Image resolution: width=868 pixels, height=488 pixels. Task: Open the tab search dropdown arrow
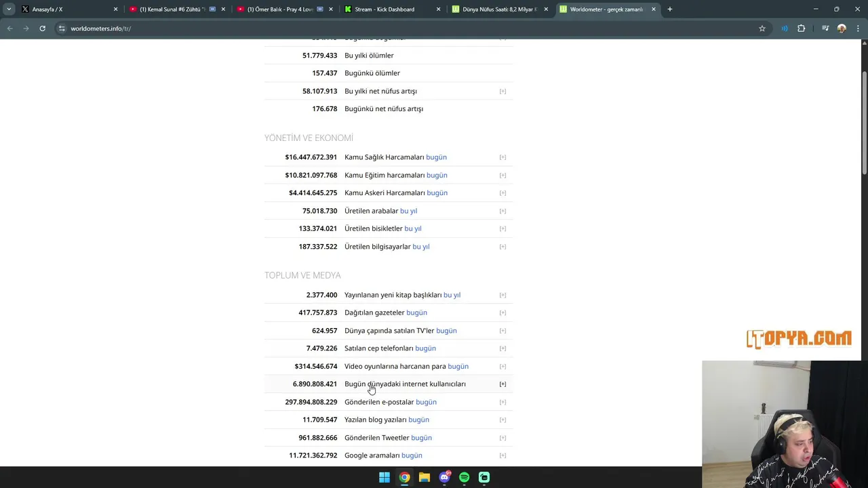pyautogui.click(x=9, y=9)
